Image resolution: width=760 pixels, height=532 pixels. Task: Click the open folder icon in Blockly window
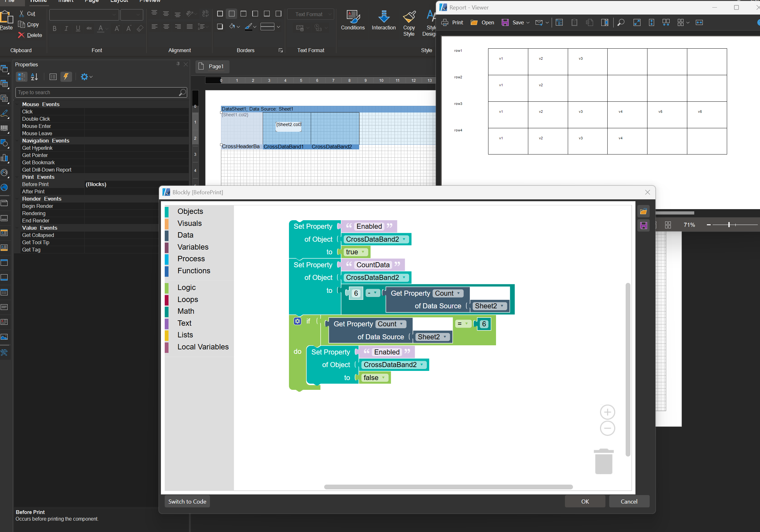[x=643, y=211]
